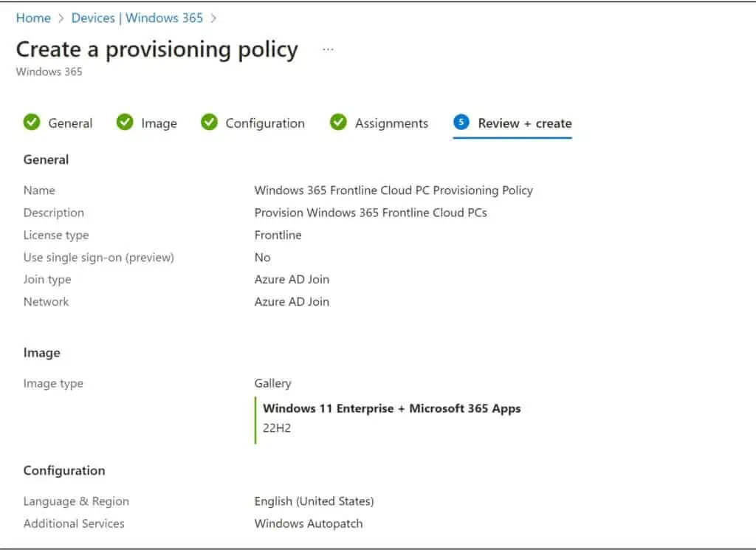Click the 'Network' field label
The height and width of the screenshot is (550, 756).
pos(46,302)
